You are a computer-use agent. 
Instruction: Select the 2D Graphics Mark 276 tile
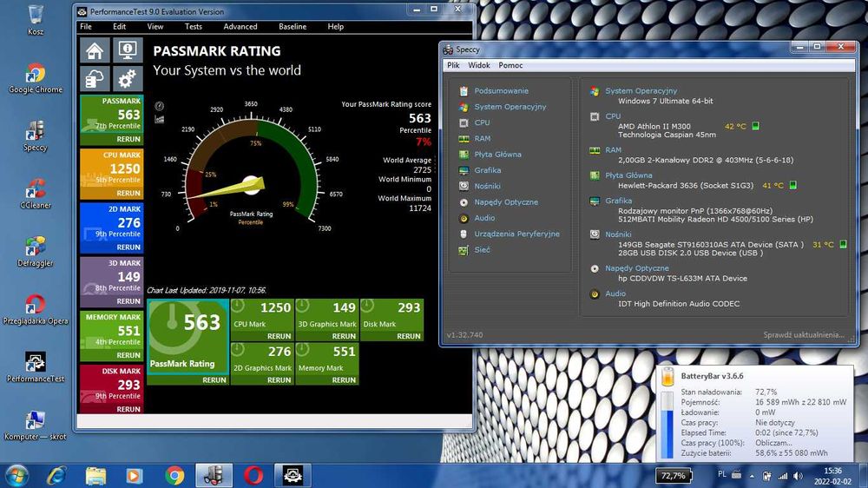[x=262, y=363]
